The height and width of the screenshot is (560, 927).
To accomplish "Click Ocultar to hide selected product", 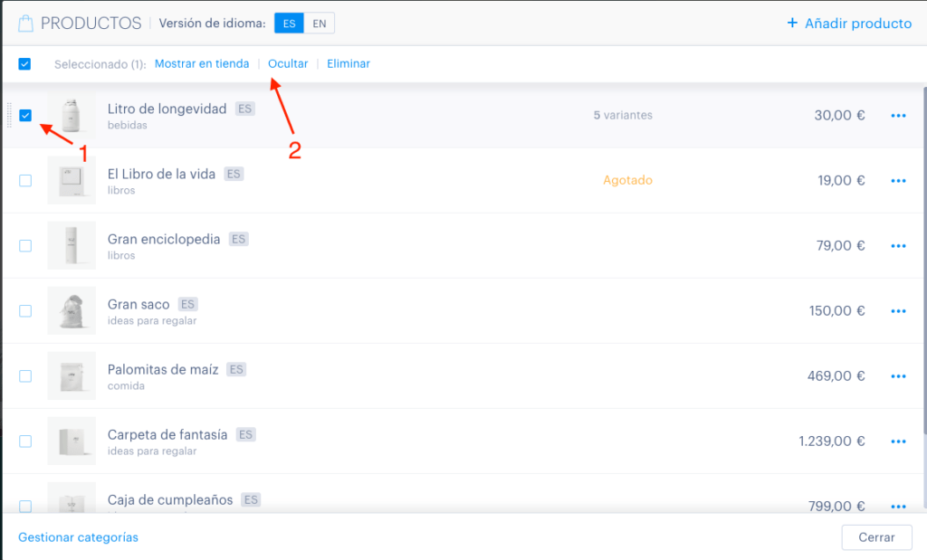I will point(288,63).
